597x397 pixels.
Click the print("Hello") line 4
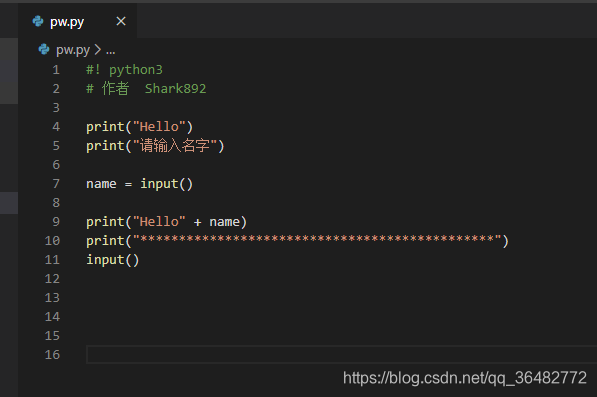(140, 127)
